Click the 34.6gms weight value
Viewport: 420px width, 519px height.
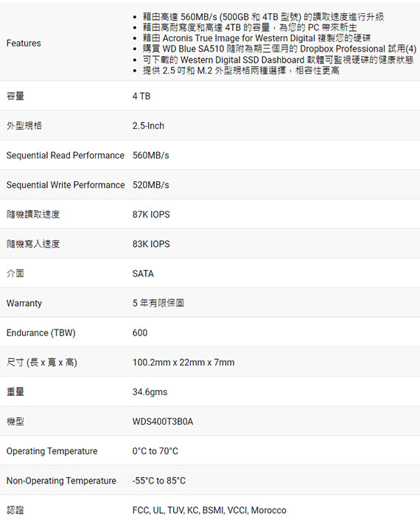[x=150, y=392]
